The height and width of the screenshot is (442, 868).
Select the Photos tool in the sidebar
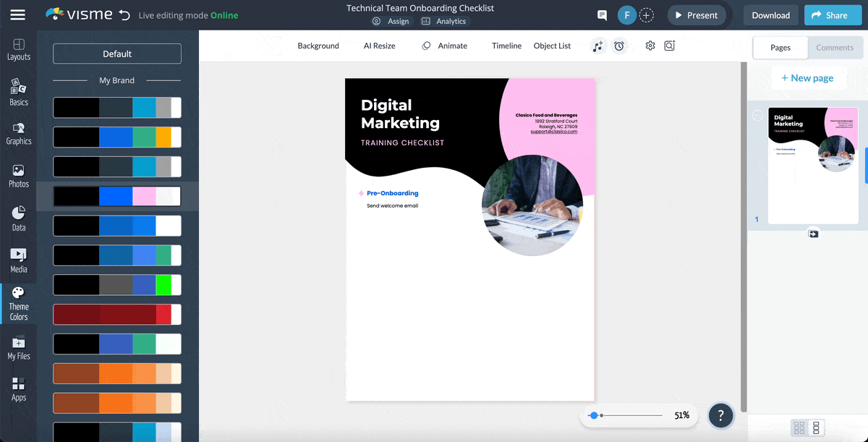18,174
